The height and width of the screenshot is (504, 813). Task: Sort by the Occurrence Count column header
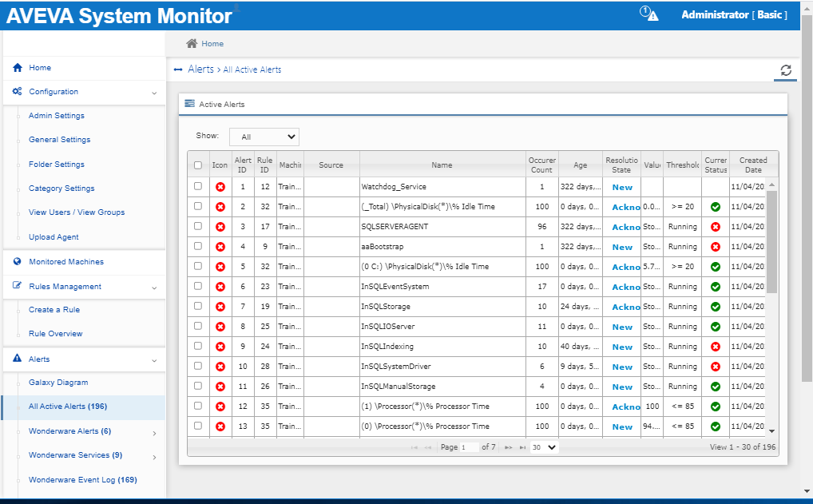[541, 165]
